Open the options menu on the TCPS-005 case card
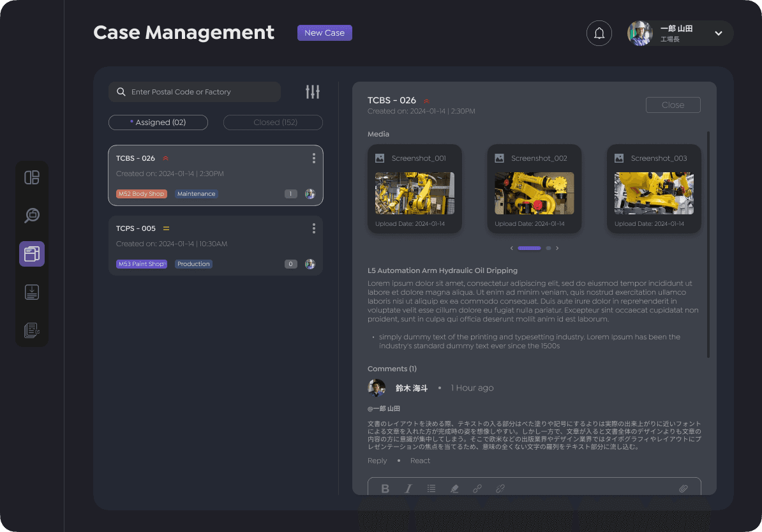This screenshot has width=762, height=532. (x=313, y=228)
